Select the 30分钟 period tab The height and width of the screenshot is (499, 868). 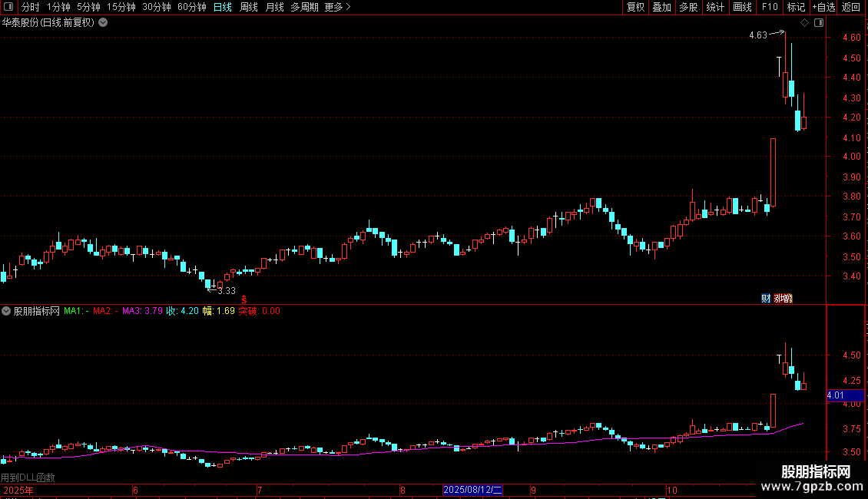coord(157,7)
